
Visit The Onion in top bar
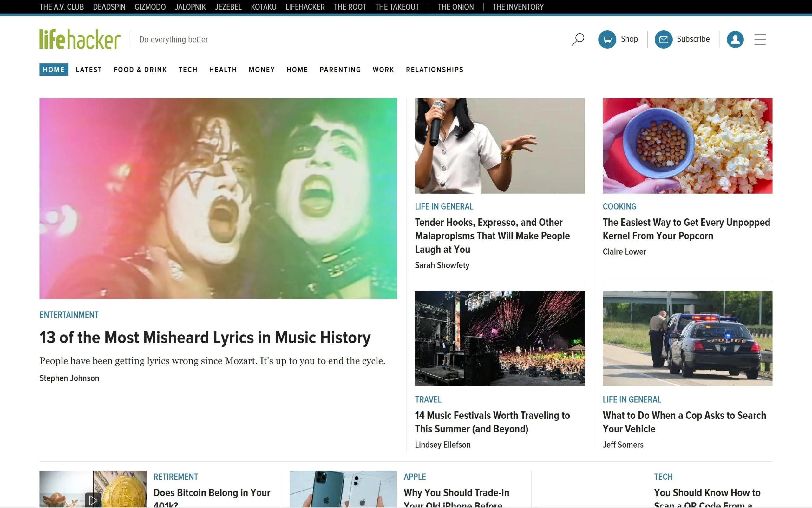[x=456, y=7]
